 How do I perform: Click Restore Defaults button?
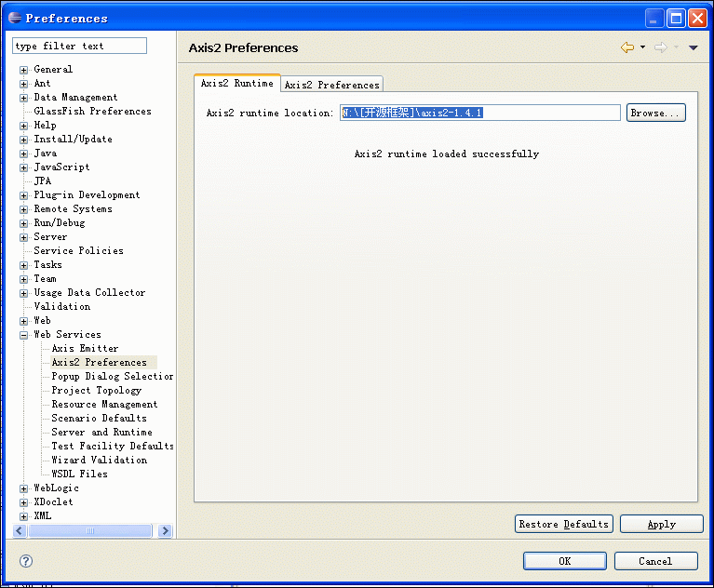[564, 524]
